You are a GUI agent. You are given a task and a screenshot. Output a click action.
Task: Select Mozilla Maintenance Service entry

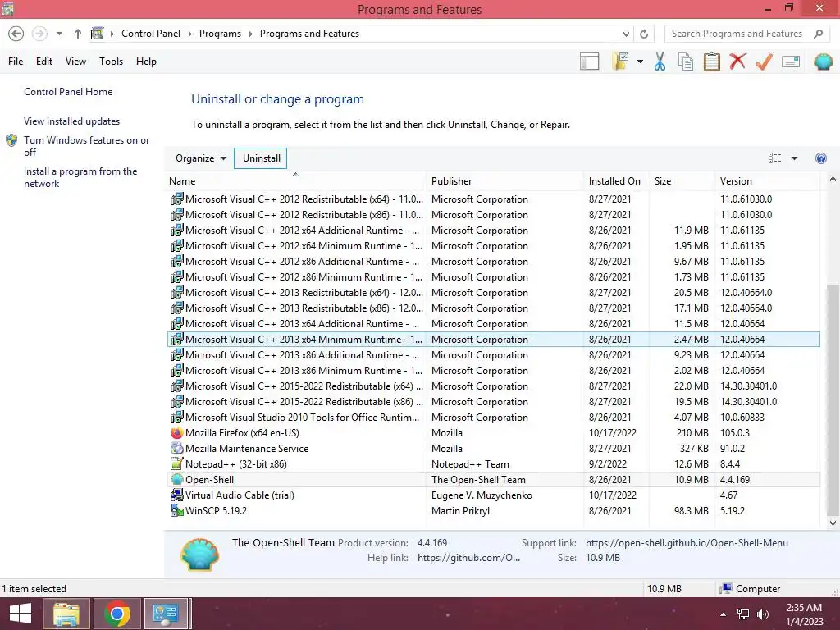493,449
